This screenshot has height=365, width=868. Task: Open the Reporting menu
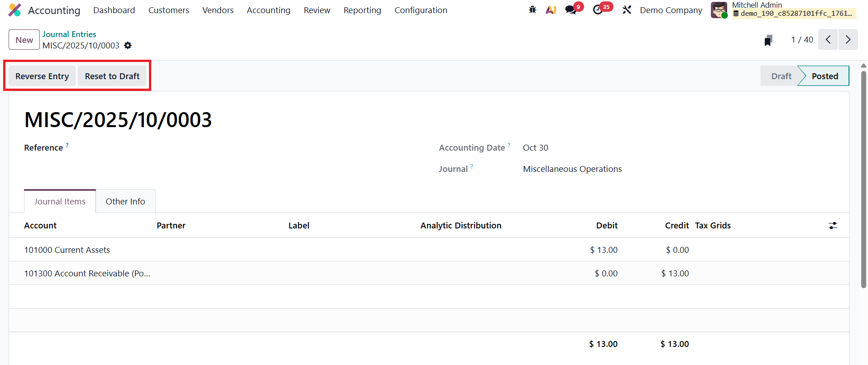362,10
